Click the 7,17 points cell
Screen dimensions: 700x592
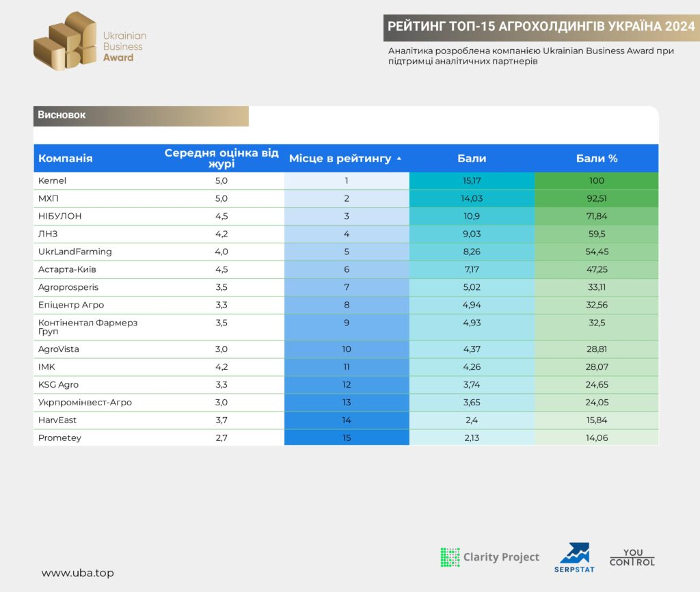(472, 269)
